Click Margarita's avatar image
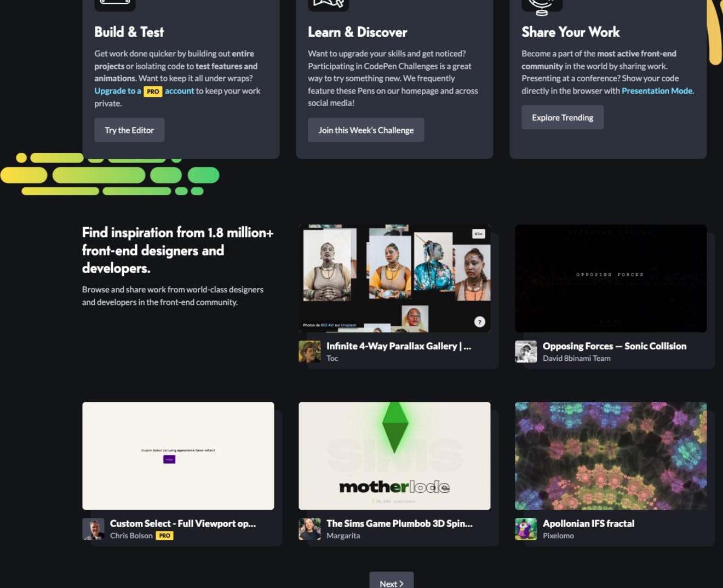 pyautogui.click(x=309, y=529)
